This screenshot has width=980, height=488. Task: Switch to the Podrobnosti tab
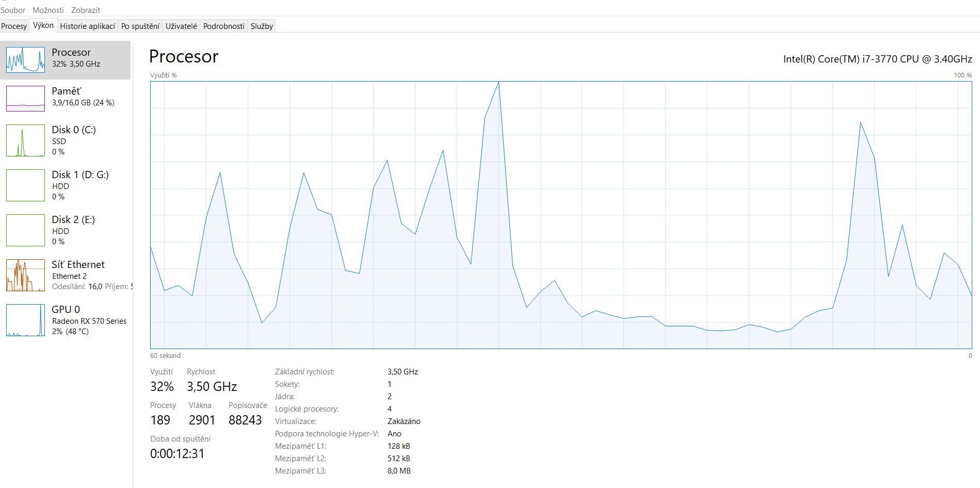click(223, 26)
